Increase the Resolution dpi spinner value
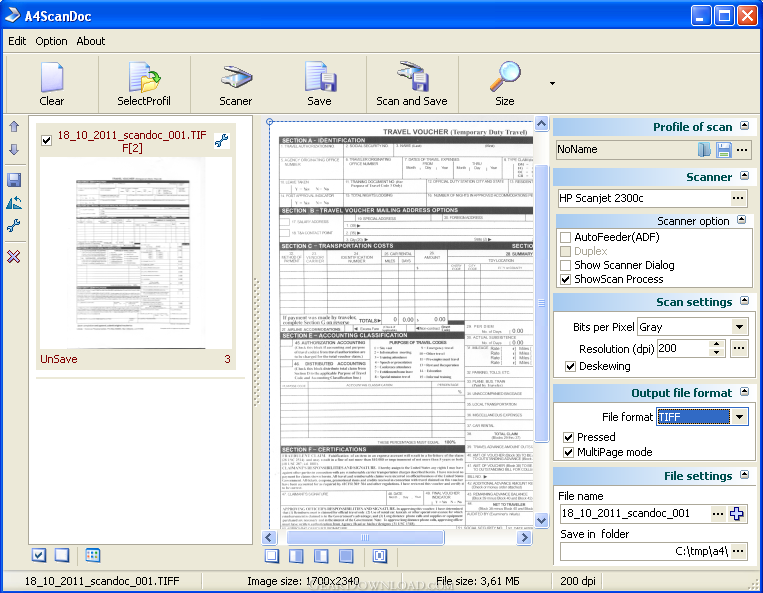This screenshot has width=763, height=593. pos(717,344)
